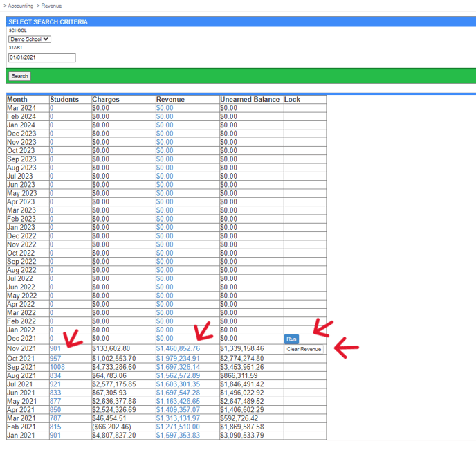The width and height of the screenshot is (476, 466).
Task: Select Mar 2021 unearned balance $592,726.42
Action: 239,418
